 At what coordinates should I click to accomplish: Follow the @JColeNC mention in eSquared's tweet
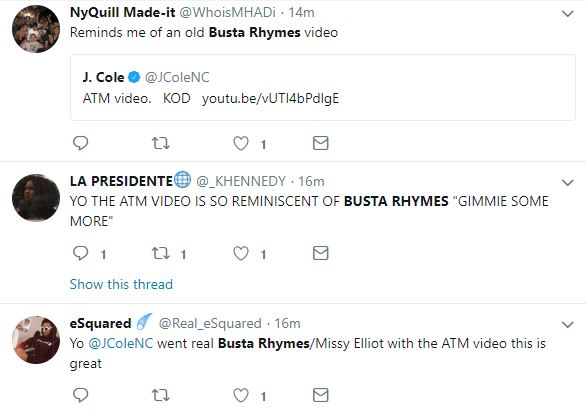point(121,343)
